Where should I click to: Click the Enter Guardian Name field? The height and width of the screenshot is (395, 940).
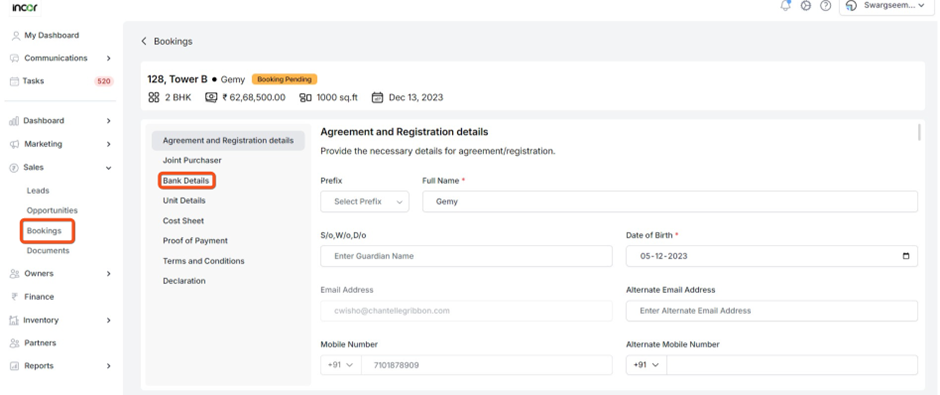pos(466,256)
